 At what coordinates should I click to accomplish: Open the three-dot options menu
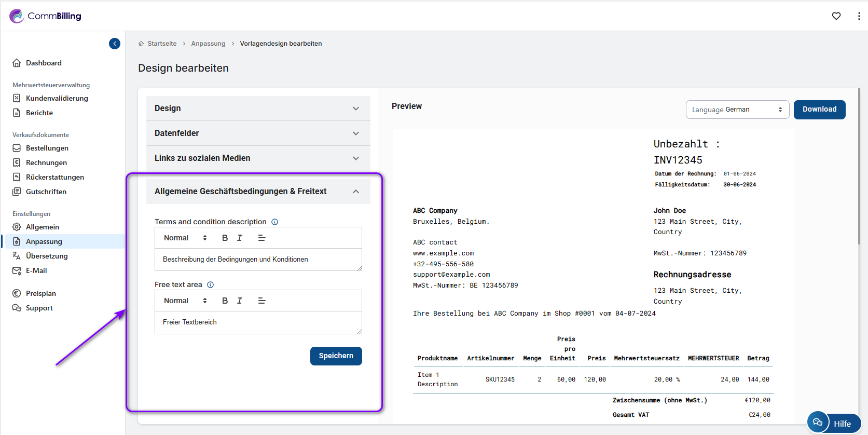click(x=859, y=16)
